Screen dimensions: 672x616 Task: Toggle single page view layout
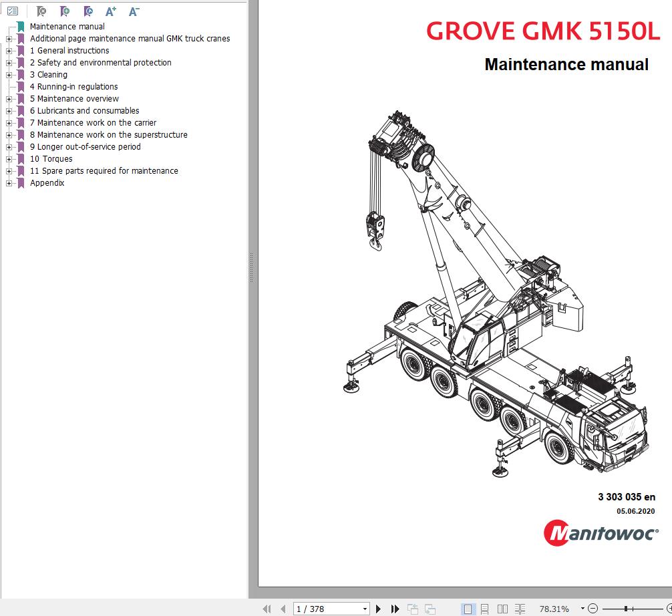(x=468, y=608)
